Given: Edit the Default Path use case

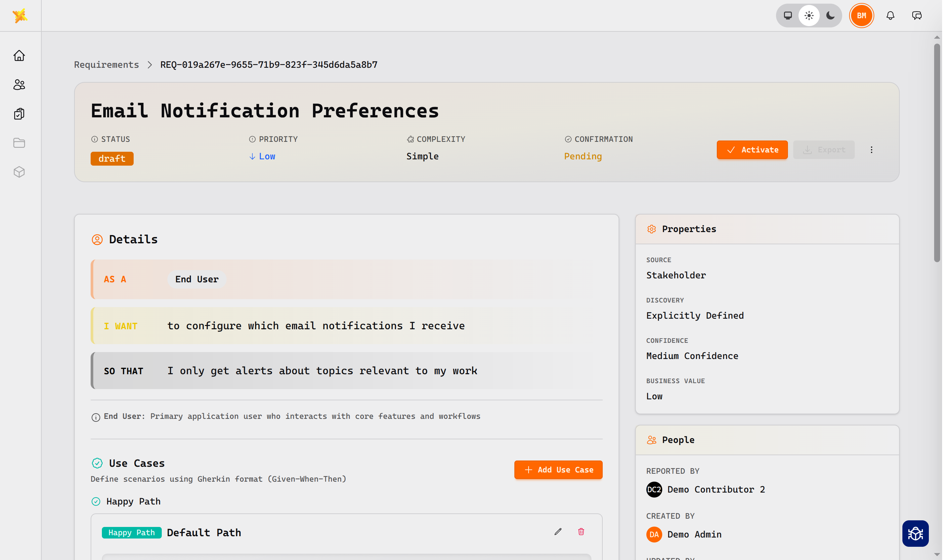Looking at the screenshot, I should click(558, 532).
